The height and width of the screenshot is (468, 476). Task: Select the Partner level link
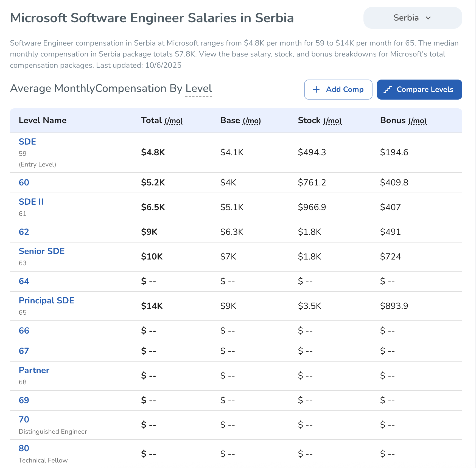pos(34,370)
